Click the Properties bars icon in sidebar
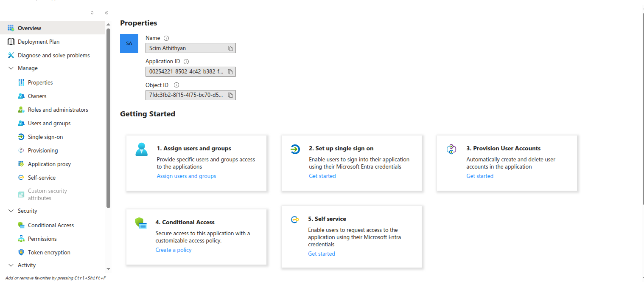The width and height of the screenshot is (644, 282). [21, 82]
